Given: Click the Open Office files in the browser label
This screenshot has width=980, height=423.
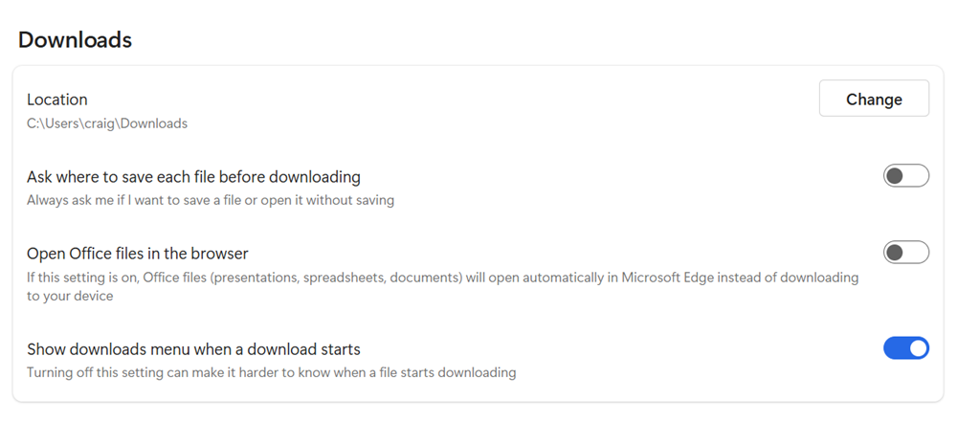Looking at the screenshot, I should pos(138,254).
